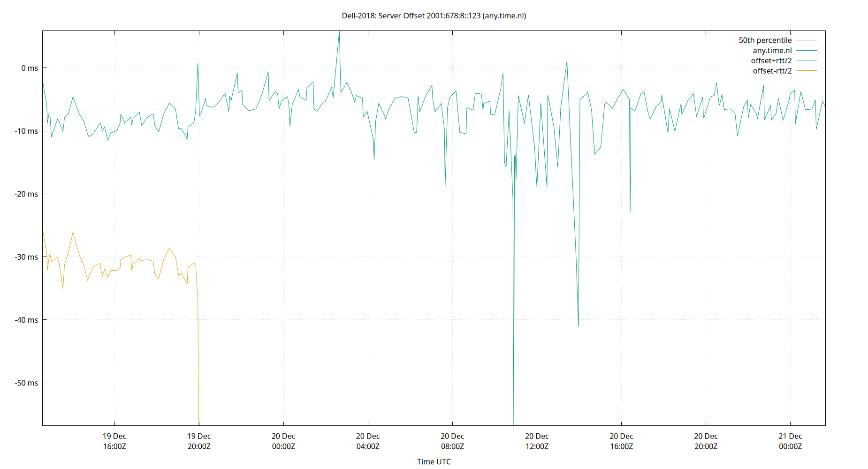
Task: Click the '19 Dec 20:00Z' tick label
Action: coord(199,441)
